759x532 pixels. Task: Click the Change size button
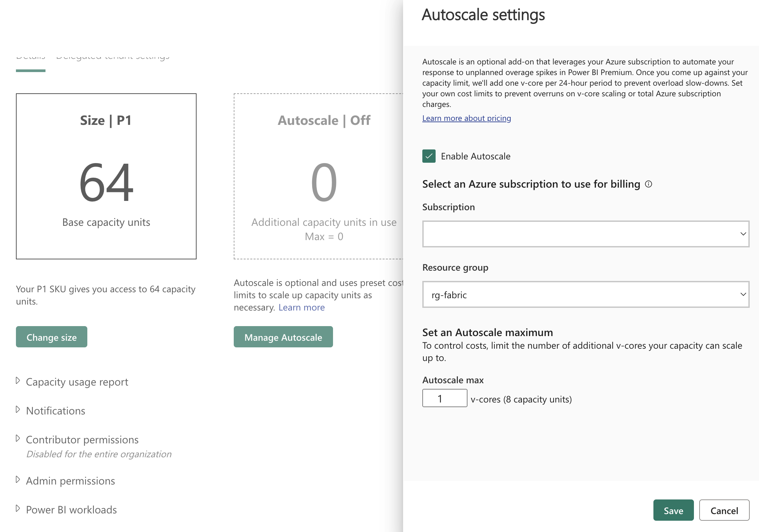click(51, 337)
